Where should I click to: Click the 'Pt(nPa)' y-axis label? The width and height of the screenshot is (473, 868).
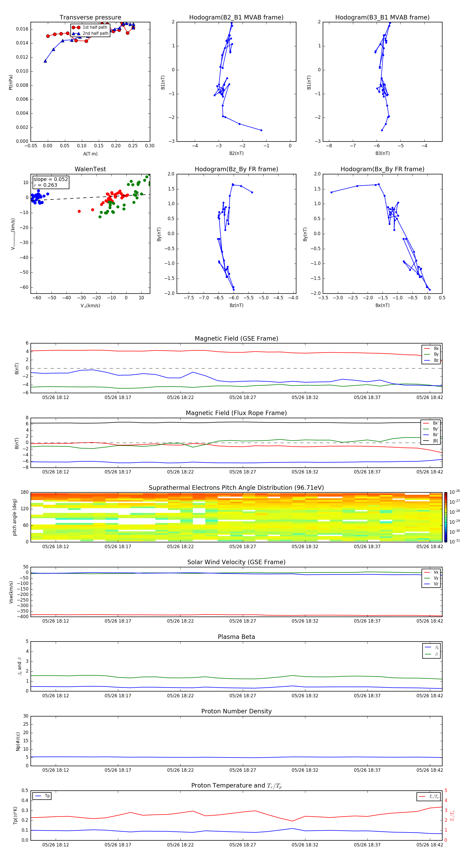(x=11, y=82)
